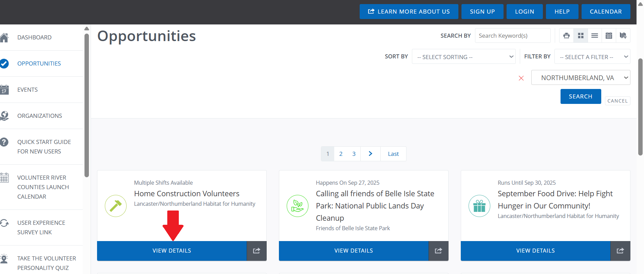Click the plant-in-hand icon for Belle Isle cleanup
The image size is (644, 274).
298,206
